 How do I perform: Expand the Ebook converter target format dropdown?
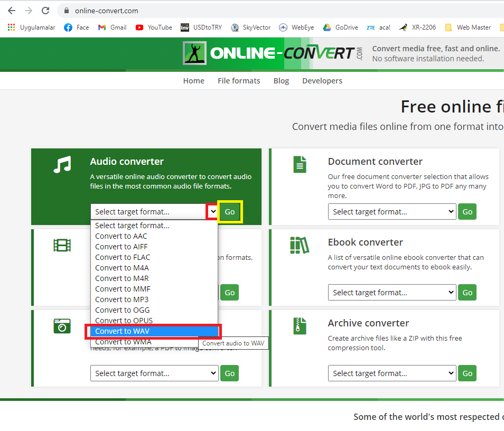(392, 293)
